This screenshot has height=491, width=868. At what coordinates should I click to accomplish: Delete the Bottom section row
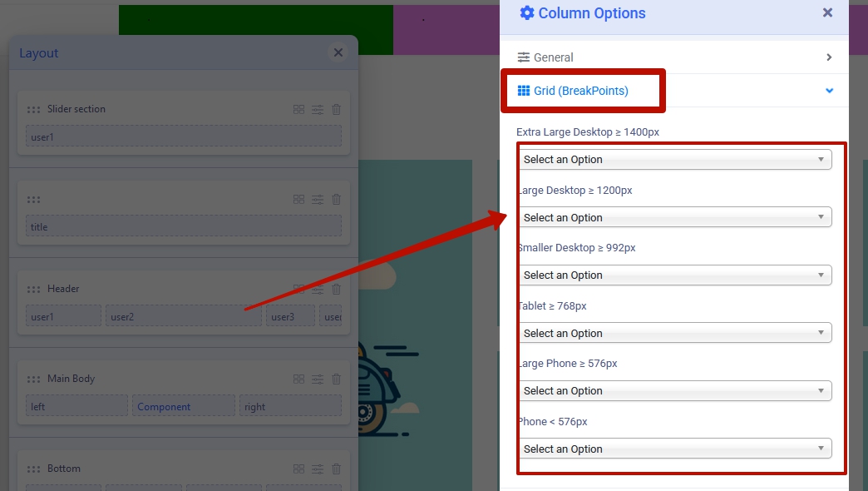click(x=336, y=469)
